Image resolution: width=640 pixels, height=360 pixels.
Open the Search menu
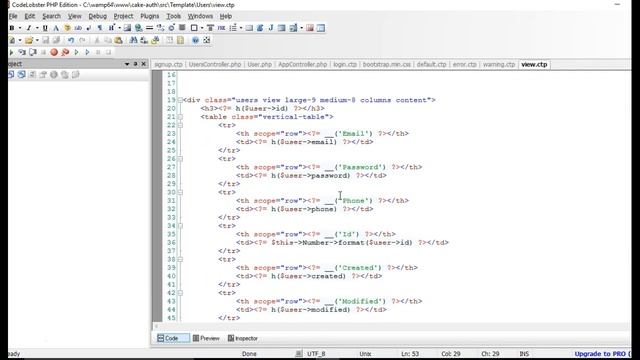[51, 16]
